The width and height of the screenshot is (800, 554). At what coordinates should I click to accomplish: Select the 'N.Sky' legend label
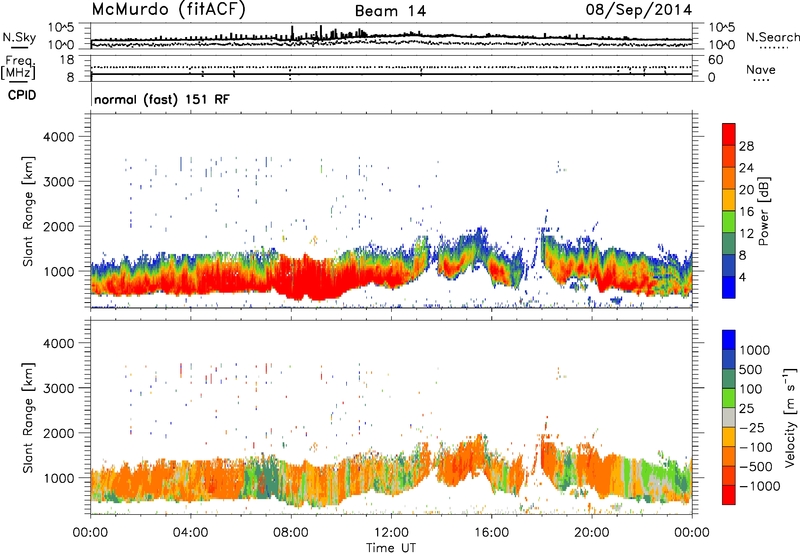19,37
